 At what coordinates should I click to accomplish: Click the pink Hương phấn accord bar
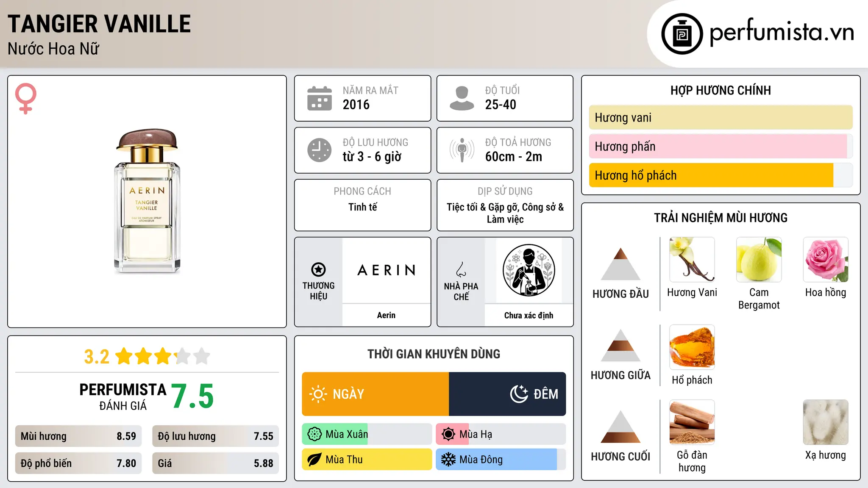[x=718, y=147]
